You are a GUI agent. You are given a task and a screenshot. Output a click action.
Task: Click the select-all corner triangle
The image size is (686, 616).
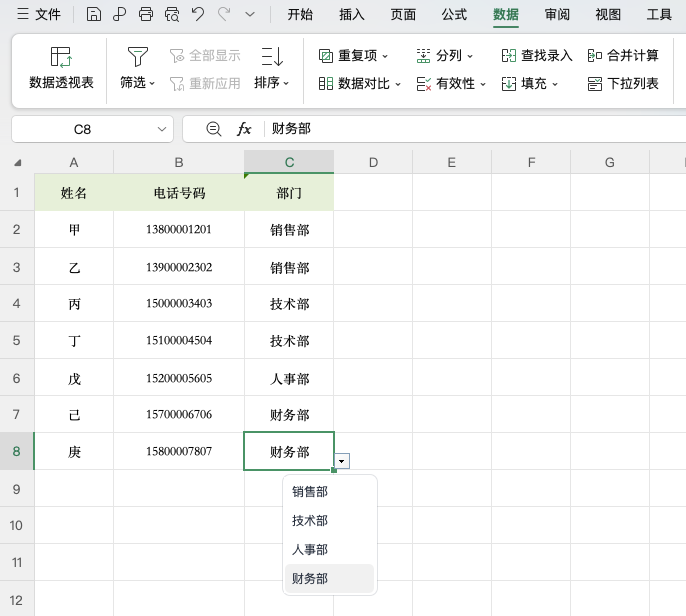[18, 163]
